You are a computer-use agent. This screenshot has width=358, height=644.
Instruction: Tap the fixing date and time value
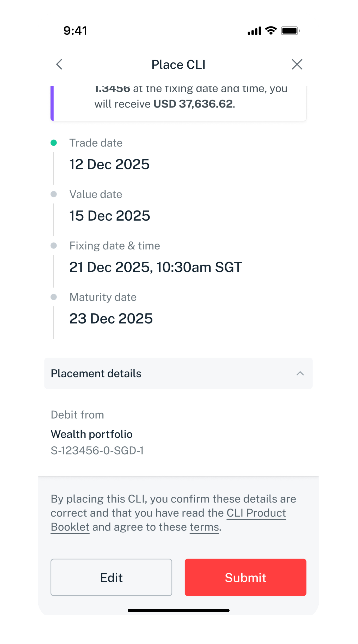[x=156, y=267]
